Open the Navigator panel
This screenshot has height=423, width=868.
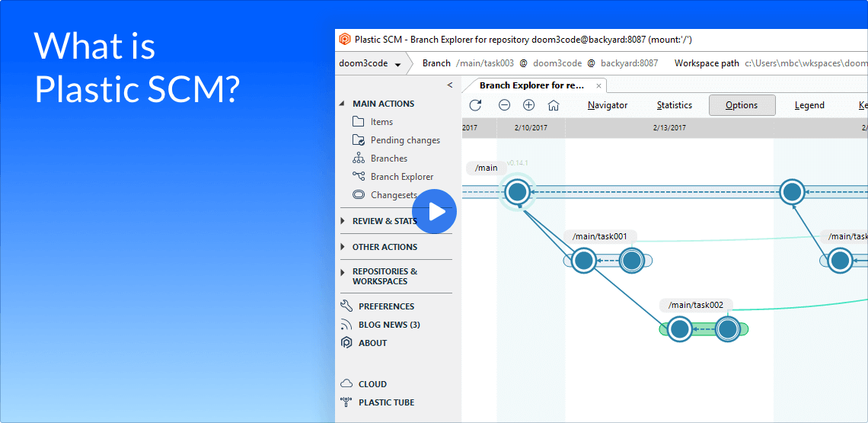point(608,105)
